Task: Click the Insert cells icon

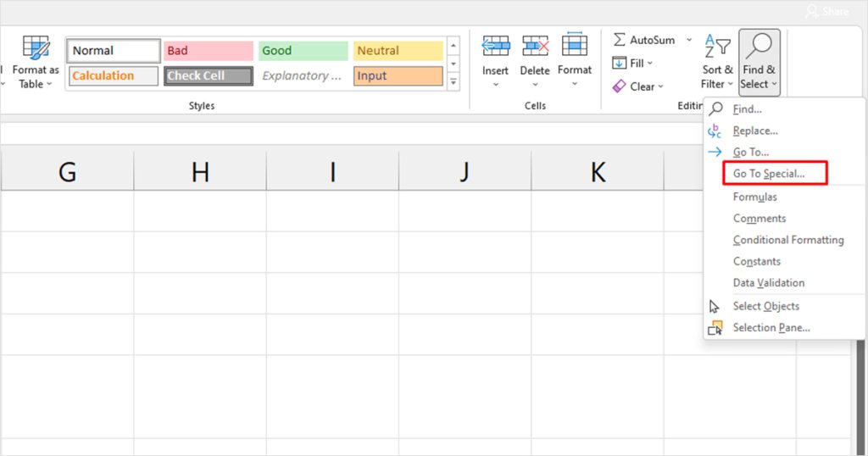Action: coord(496,47)
